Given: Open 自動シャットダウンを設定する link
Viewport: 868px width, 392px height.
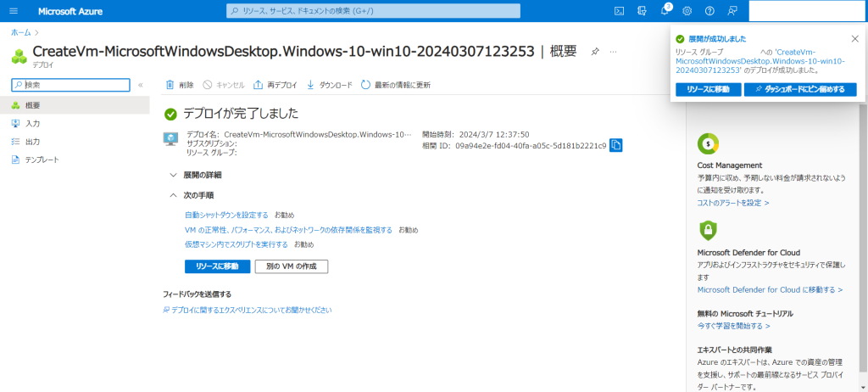Looking at the screenshot, I should click(226, 215).
